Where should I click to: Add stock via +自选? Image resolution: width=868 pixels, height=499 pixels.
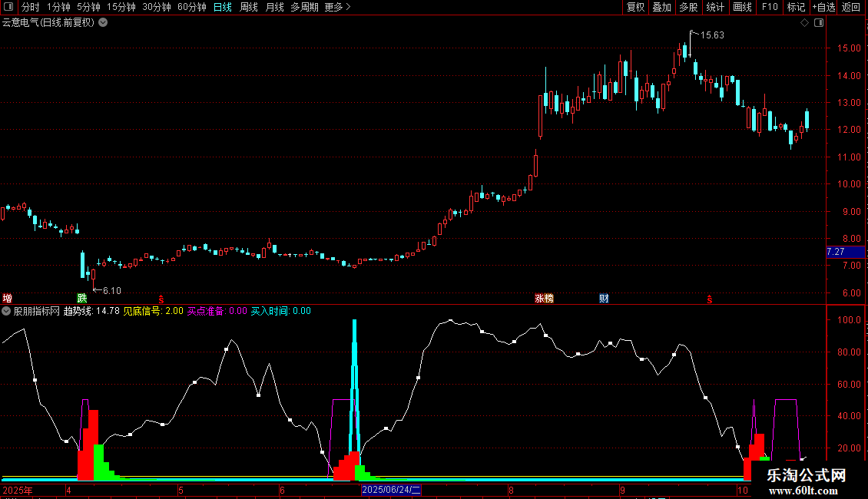(823, 7)
